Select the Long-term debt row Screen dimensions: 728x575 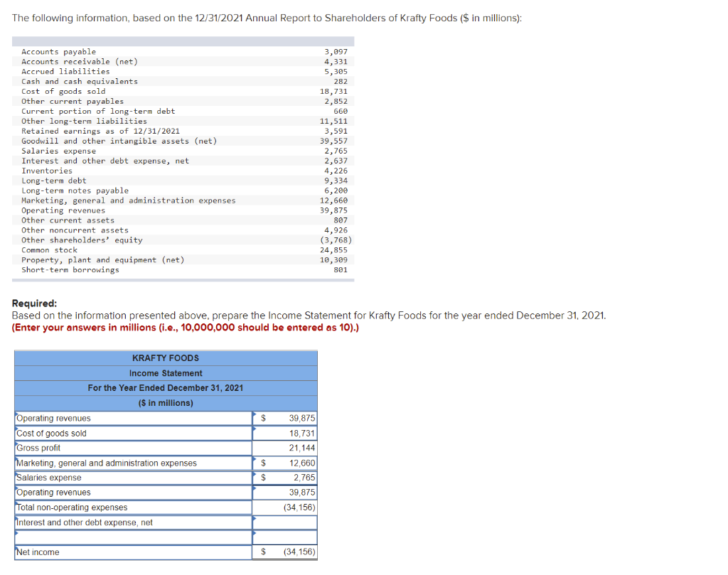click(x=183, y=181)
